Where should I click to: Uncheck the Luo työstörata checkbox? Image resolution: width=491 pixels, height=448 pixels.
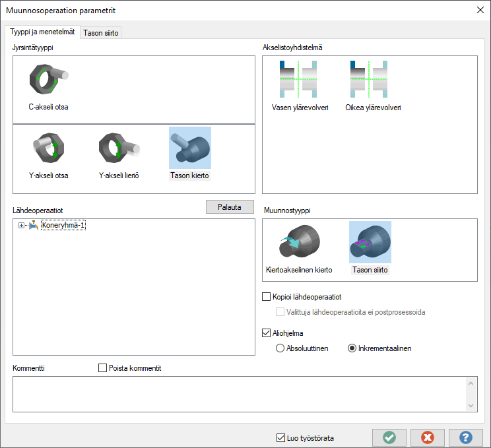click(282, 437)
